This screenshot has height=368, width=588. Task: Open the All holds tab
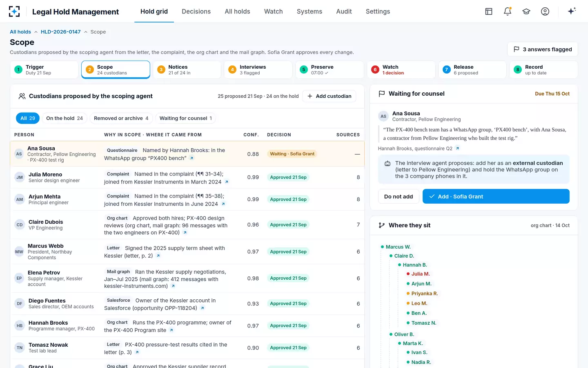pos(237,11)
